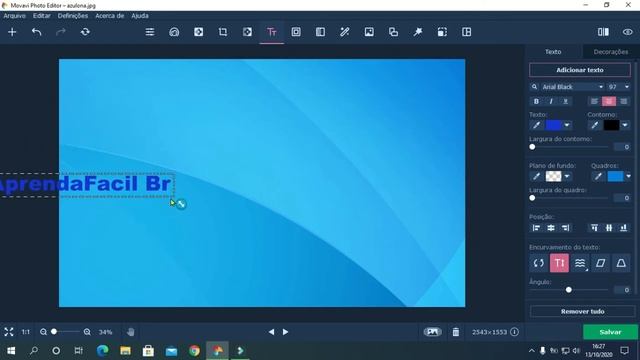Select the straight text curving mode

[559, 263]
